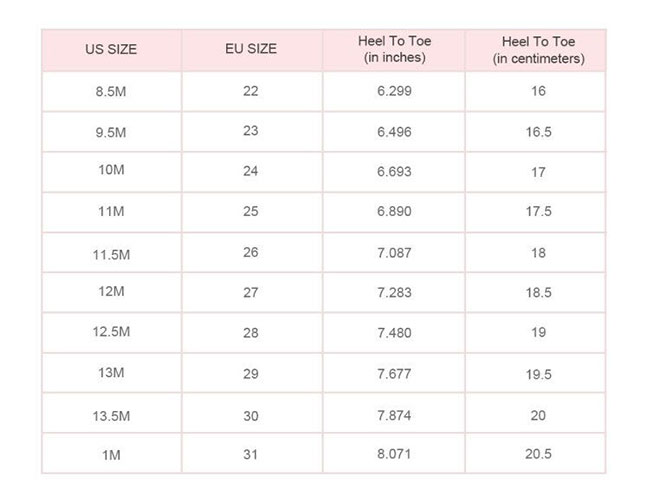Select the 19.5 centimeters cell
Viewport: 650px width, 503px height.
pyautogui.click(x=538, y=373)
